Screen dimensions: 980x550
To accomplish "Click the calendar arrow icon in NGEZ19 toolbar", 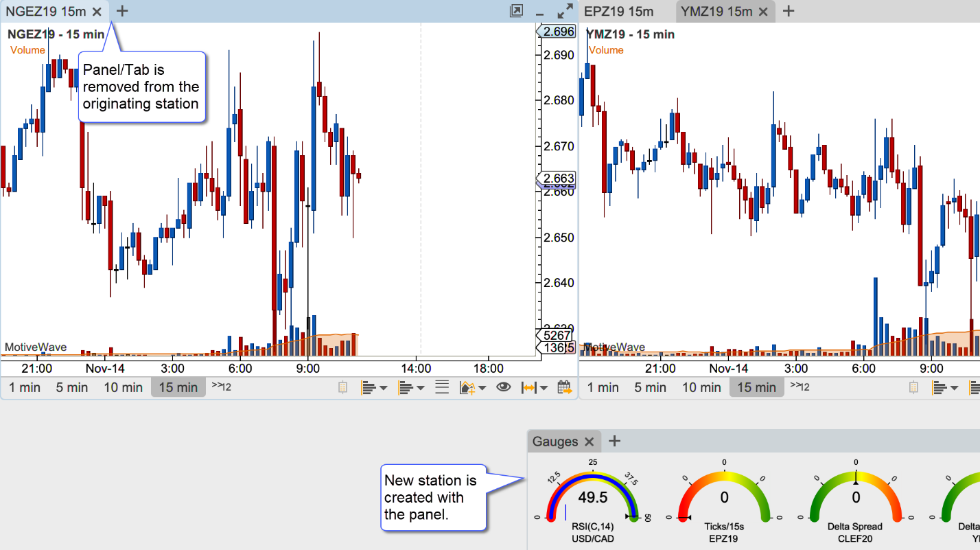I will [564, 387].
